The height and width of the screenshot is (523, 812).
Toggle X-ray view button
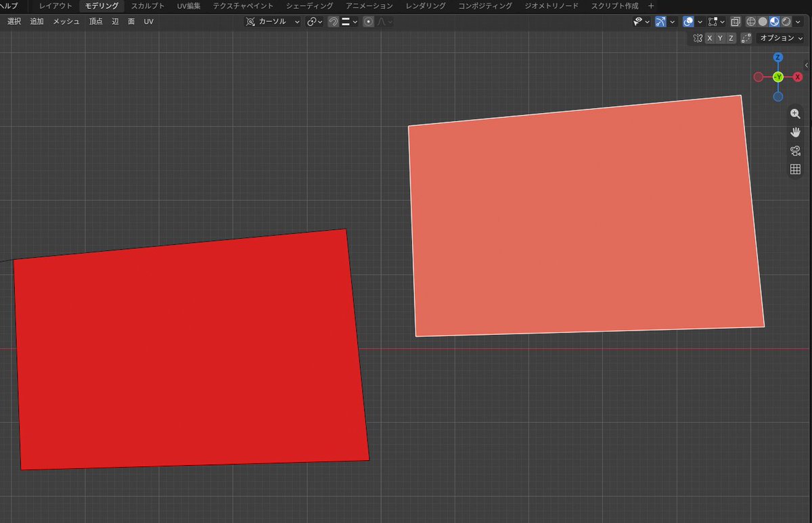point(736,22)
